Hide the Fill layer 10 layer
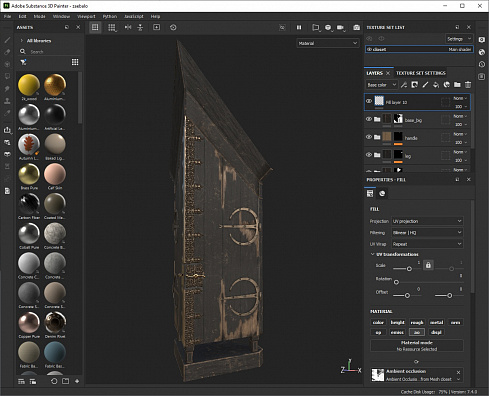Image resolution: width=489 pixels, height=396 pixels. (x=369, y=101)
